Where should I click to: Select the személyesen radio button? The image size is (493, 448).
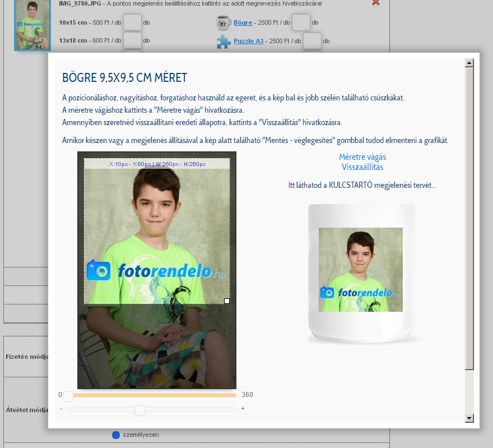click(x=116, y=435)
